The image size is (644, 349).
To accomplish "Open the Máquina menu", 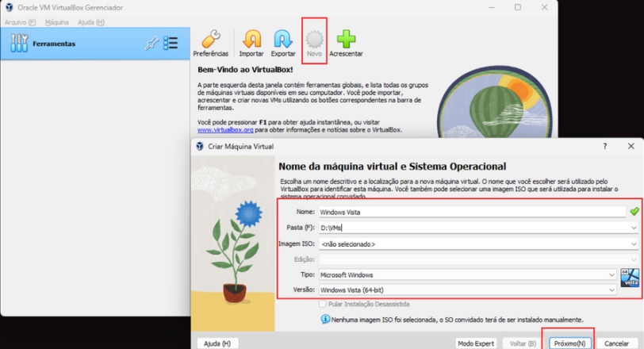I will (56, 22).
